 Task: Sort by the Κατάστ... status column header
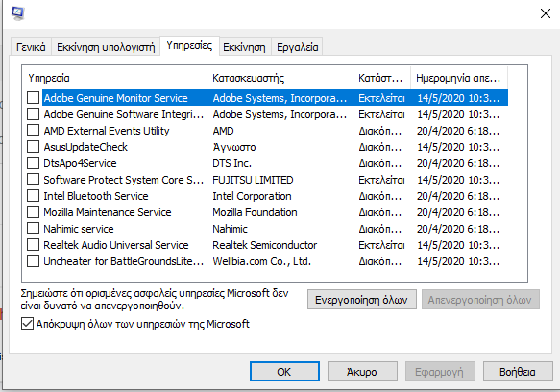(381, 78)
